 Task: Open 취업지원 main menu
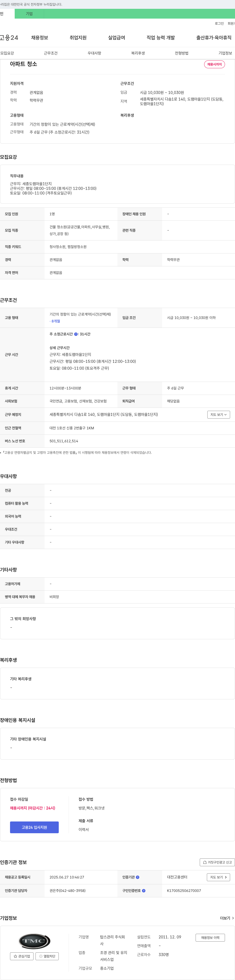point(78,38)
